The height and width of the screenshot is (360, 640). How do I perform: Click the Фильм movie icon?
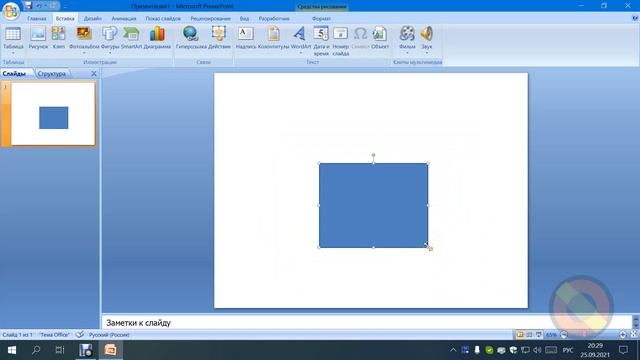click(x=407, y=33)
